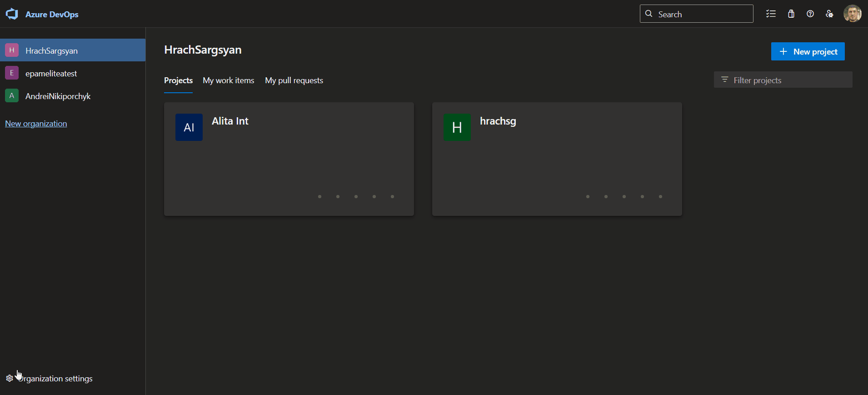Open the user profile avatar
Image resolution: width=868 pixels, height=395 pixels.
[x=852, y=14]
